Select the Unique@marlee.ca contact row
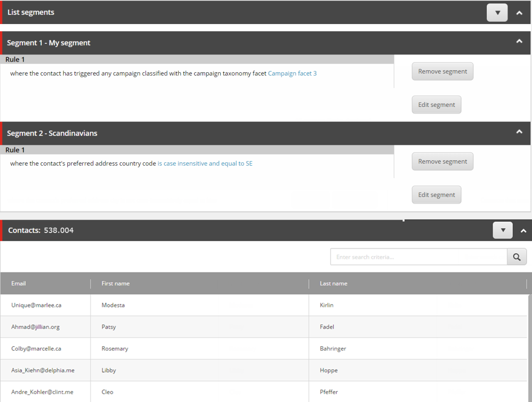Image resolution: width=532 pixels, height=402 pixels. (x=264, y=305)
